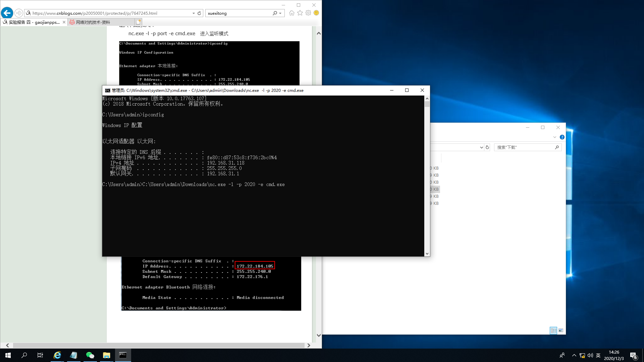
Task: Open the favorites star icon
Action: [300, 13]
